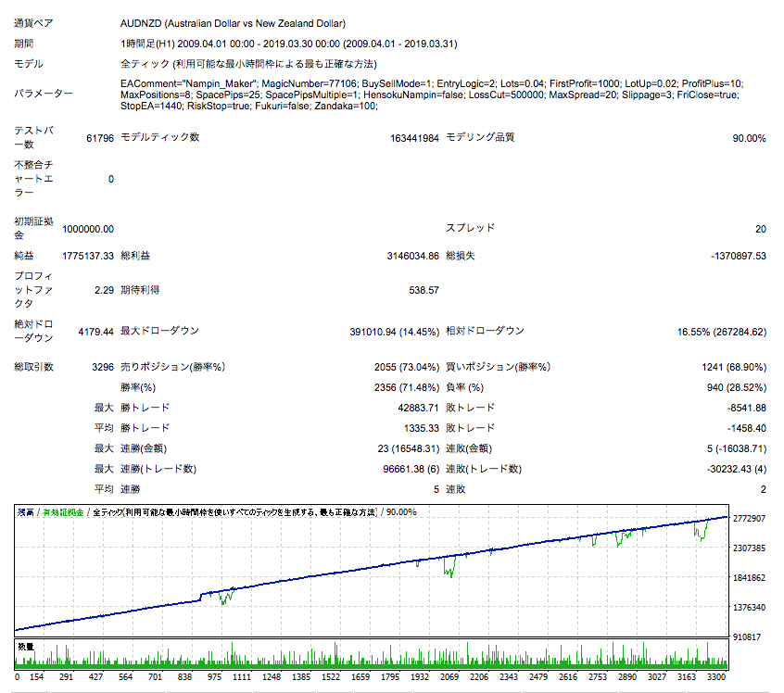
Task: Click the value -30232.43 (4)
Action: click(x=737, y=469)
